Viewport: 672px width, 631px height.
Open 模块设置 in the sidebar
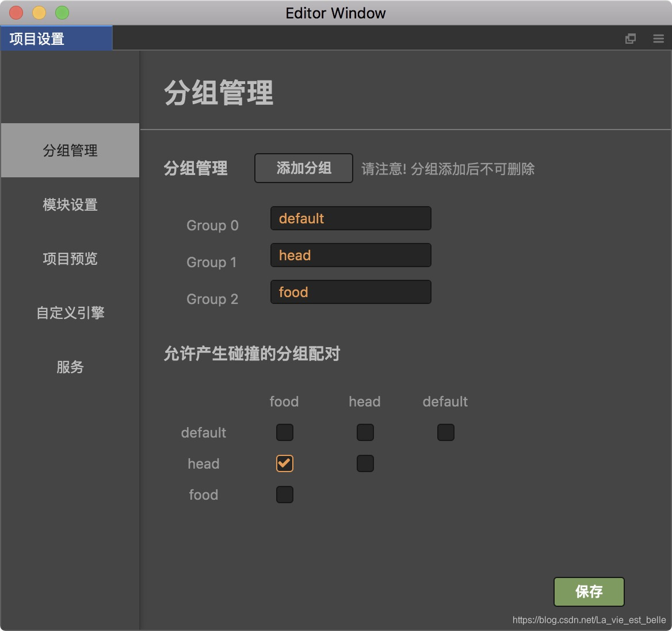(70, 204)
